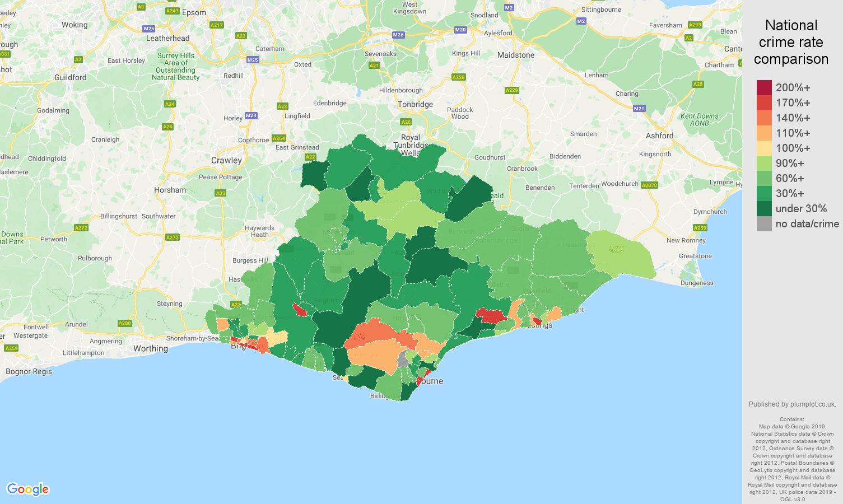Click the New Romney label
843x504 pixels.
tap(686, 240)
